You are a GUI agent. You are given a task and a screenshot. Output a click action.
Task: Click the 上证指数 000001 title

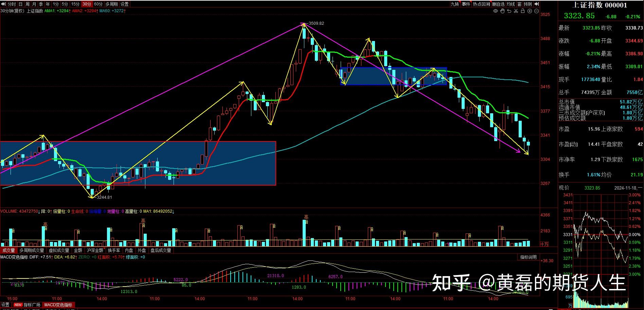[x=600, y=5]
